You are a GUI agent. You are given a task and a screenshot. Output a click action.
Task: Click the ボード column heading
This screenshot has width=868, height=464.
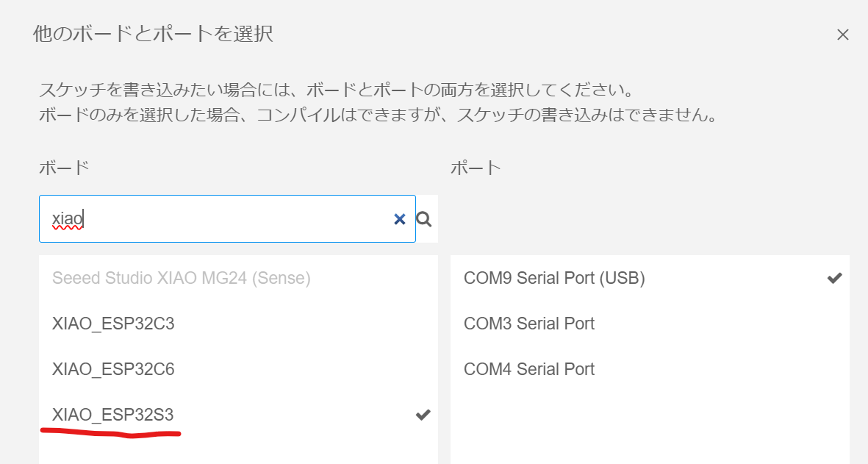[x=64, y=167]
